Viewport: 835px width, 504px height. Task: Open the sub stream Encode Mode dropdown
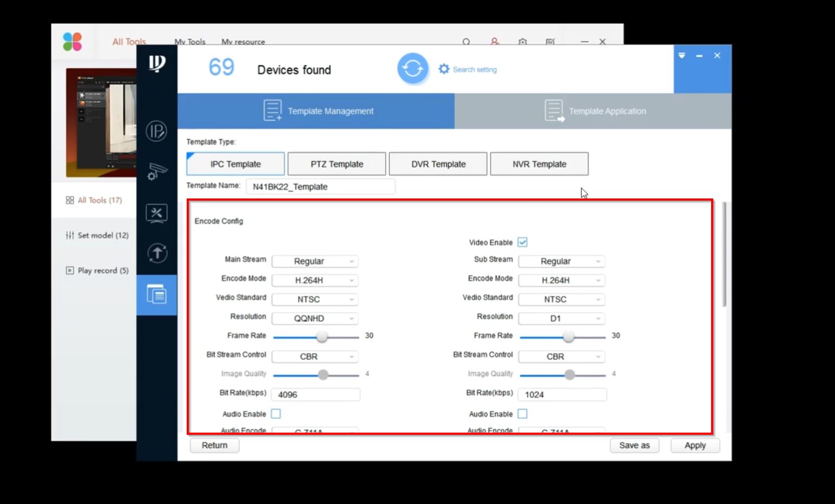click(x=562, y=280)
